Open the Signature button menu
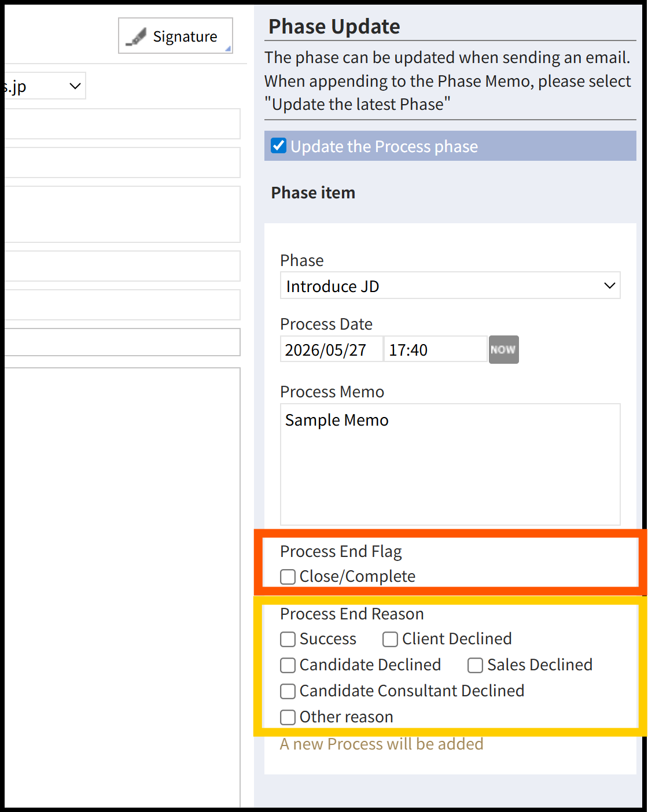The image size is (648, 812). tap(176, 36)
